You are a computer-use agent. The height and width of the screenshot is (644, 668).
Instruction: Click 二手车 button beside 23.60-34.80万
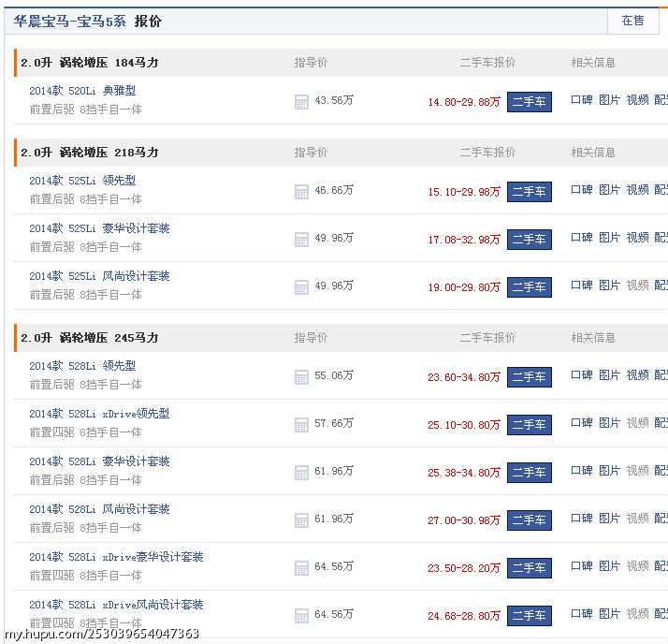(x=530, y=377)
